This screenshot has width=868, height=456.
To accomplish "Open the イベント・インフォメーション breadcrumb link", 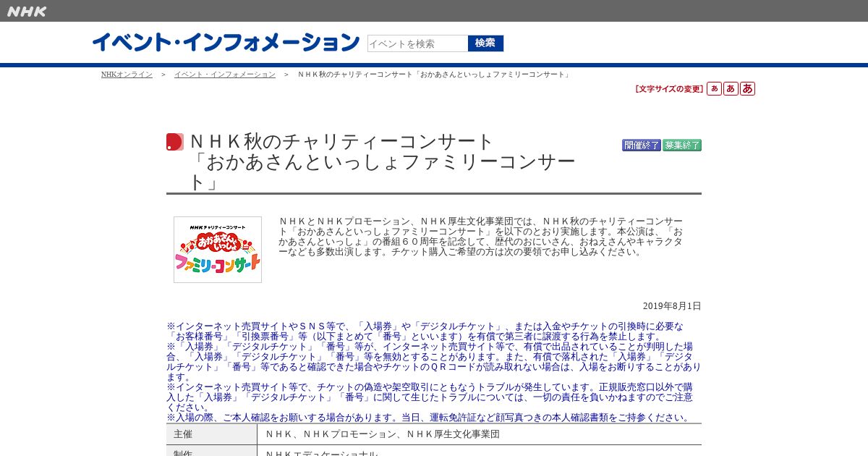I will click(x=225, y=75).
